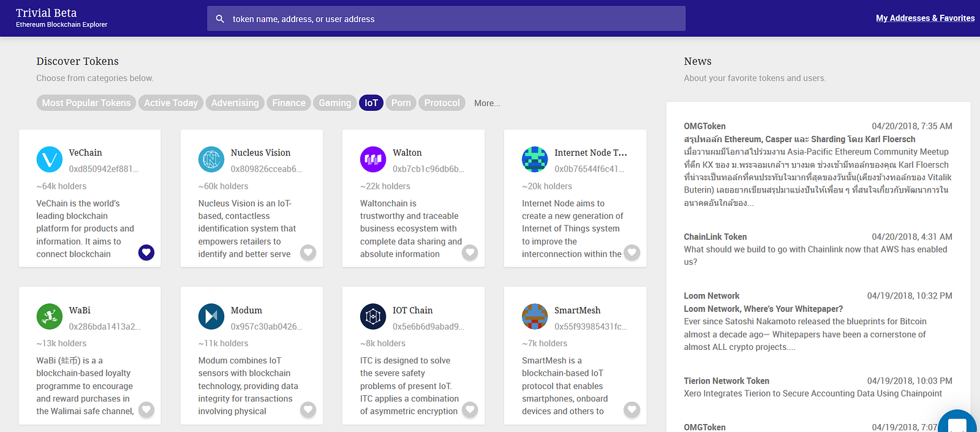The height and width of the screenshot is (432, 980).
Task: Click Modum address 0x957c30ab0426...
Action: pyautogui.click(x=266, y=327)
